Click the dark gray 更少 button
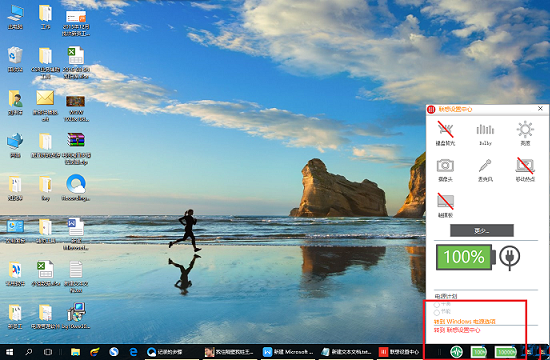 point(482,231)
